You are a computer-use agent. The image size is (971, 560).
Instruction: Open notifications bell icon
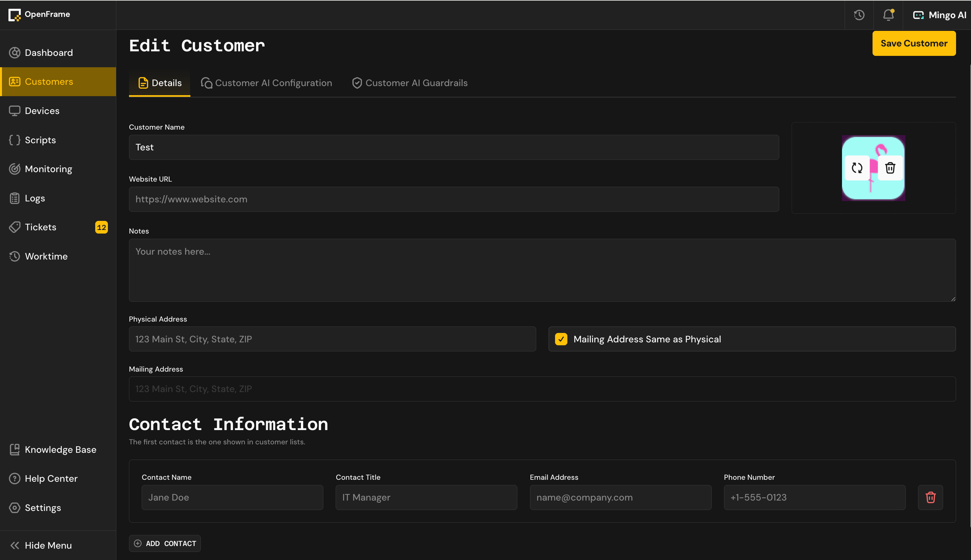(888, 15)
